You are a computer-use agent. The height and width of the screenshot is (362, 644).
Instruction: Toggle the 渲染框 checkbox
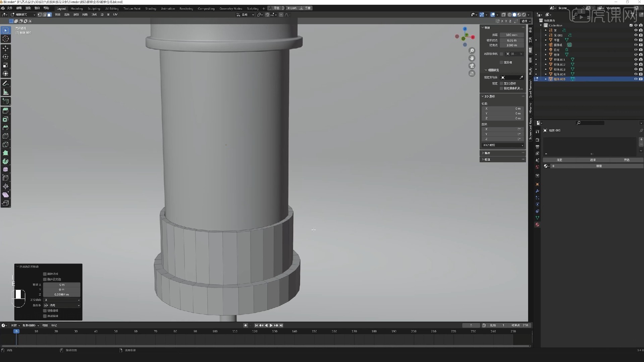coord(502,62)
